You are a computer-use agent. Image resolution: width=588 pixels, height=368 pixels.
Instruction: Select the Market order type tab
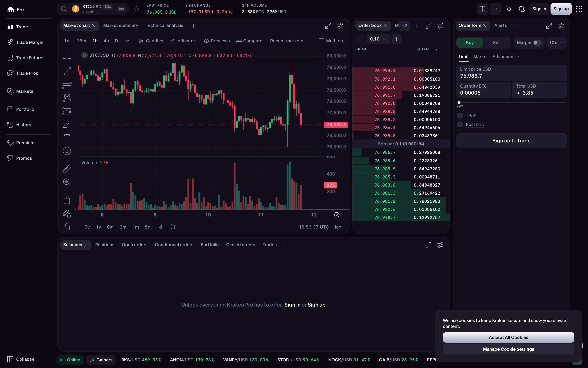click(x=480, y=57)
